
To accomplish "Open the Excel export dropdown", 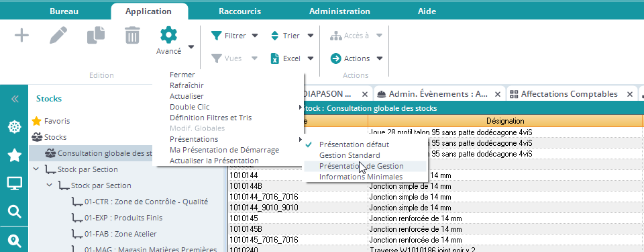I will pos(292,58).
